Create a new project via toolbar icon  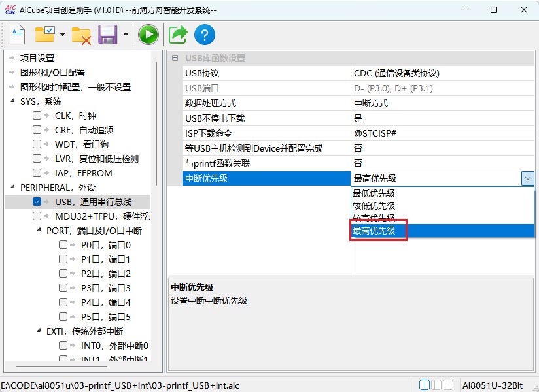[x=17, y=34]
